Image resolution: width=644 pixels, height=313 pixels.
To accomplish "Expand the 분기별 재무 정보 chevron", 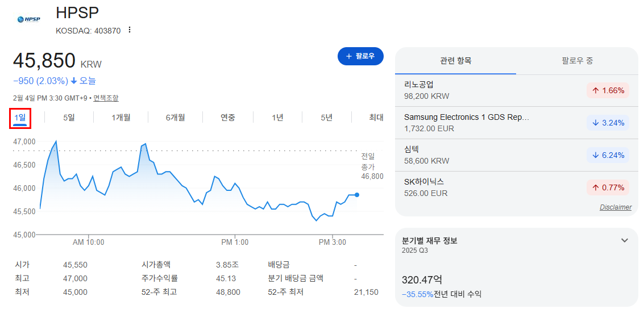I will [x=624, y=240].
